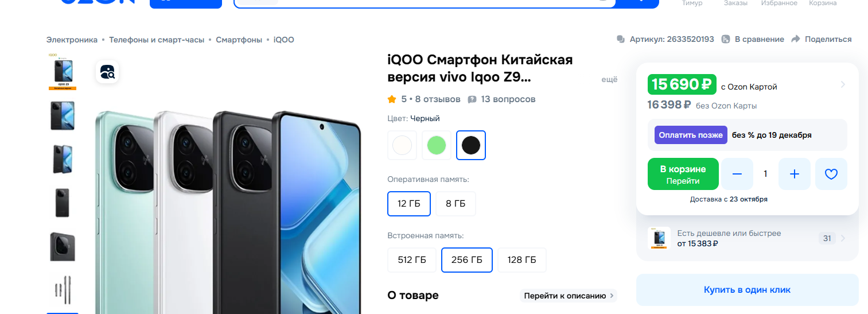868x314 pixels.
Task: Go to cart via В корзине button
Action: tap(683, 174)
